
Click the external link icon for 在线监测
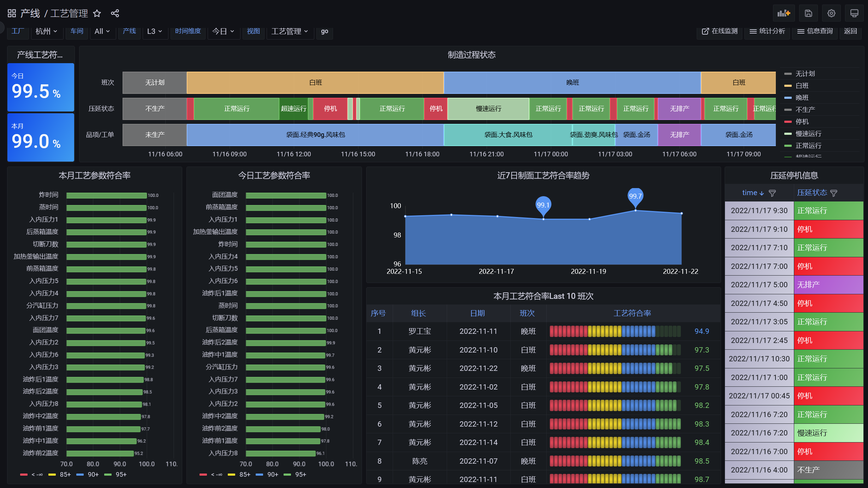pos(705,31)
